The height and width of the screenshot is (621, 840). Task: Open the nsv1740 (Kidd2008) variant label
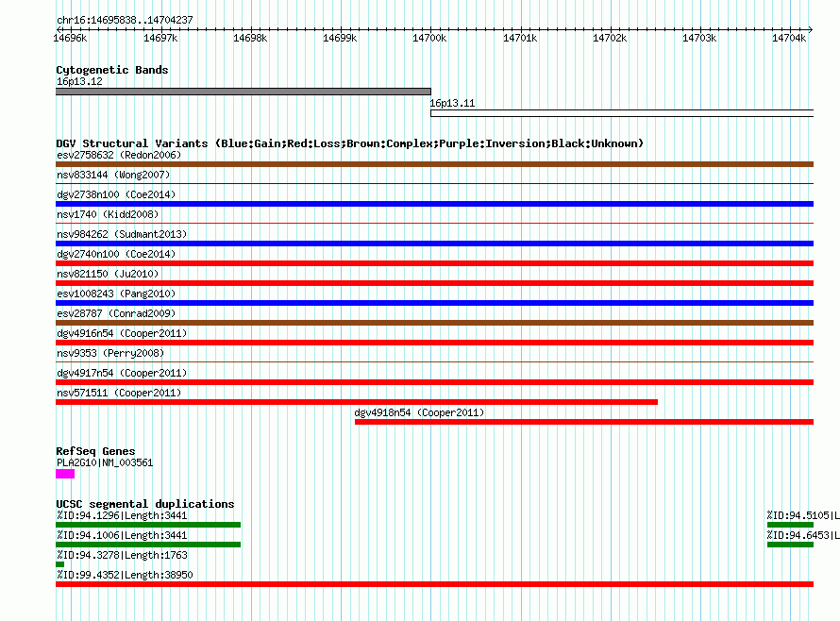tap(108, 214)
